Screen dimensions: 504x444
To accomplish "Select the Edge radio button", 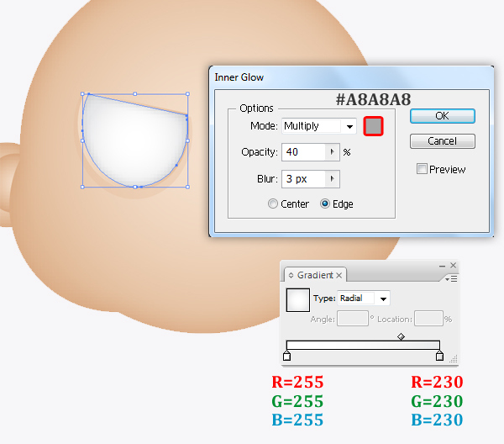I will pos(324,203).
